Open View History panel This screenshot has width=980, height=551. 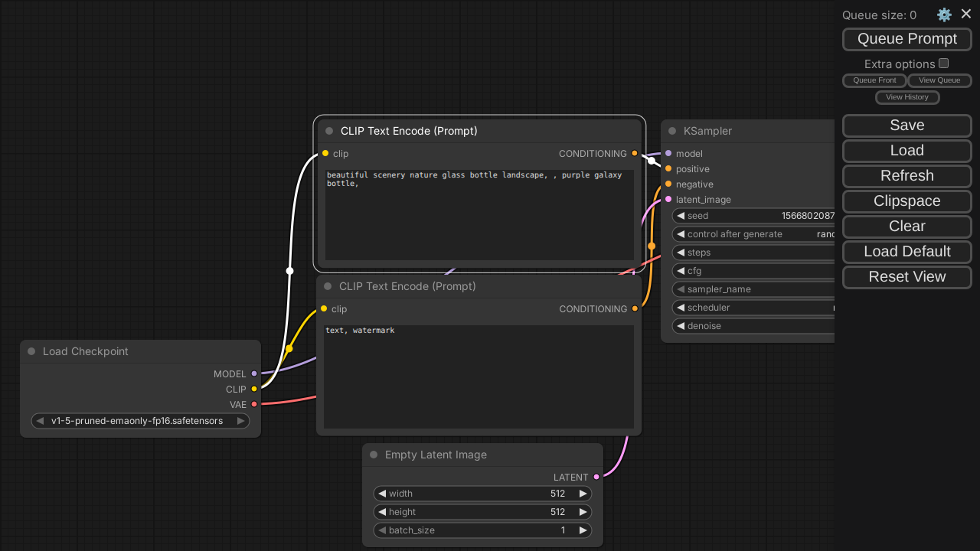click(906, 97)
